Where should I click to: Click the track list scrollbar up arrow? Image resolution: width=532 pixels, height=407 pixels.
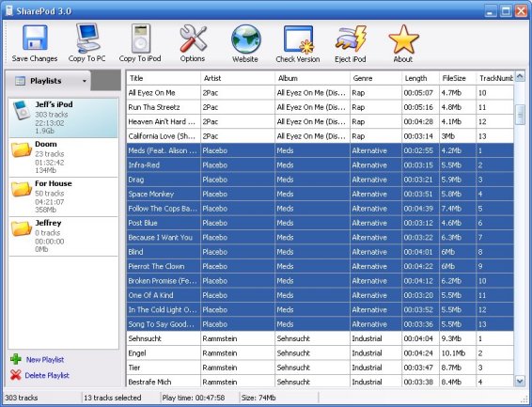tap(520, 76)
